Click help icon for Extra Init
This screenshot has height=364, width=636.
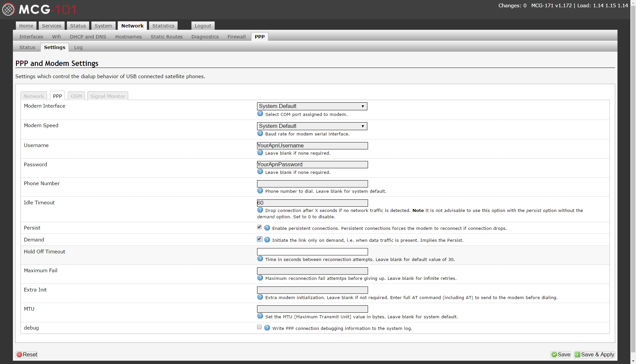260,297
